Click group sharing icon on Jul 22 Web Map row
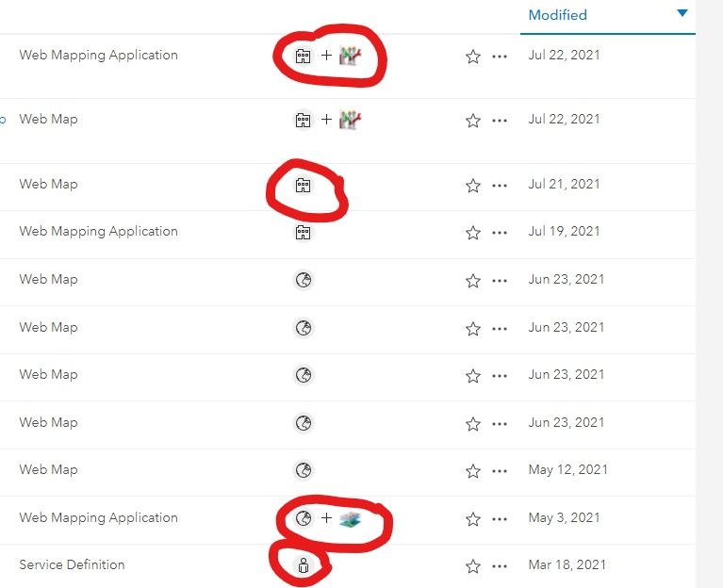This screenshot has height=588, width=723. point(351,120)
